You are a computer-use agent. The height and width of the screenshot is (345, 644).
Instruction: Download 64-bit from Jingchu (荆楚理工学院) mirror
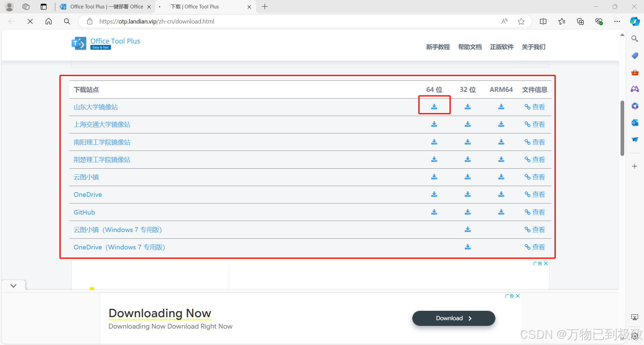434,159
